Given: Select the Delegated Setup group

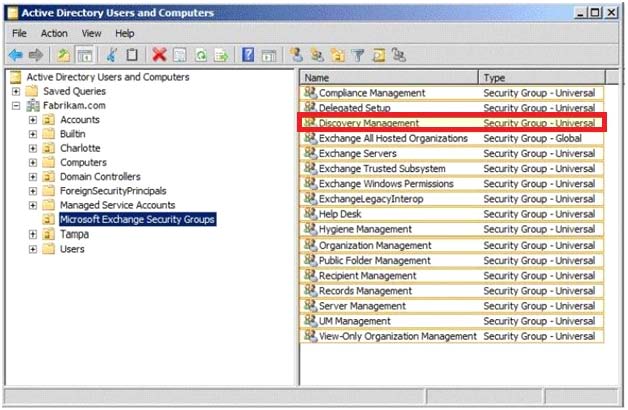Looking at the screenshot, I should click(452, 107).
